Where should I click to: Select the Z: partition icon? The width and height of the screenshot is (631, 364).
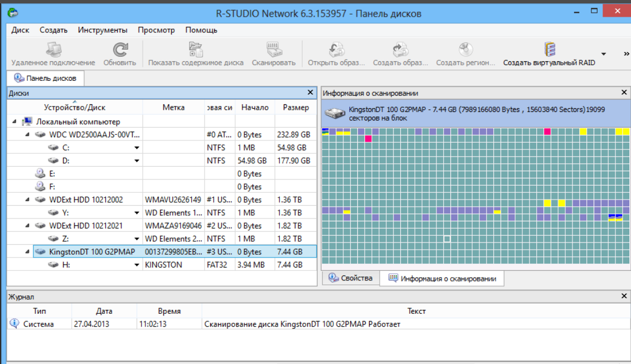(x=53, y=239)
